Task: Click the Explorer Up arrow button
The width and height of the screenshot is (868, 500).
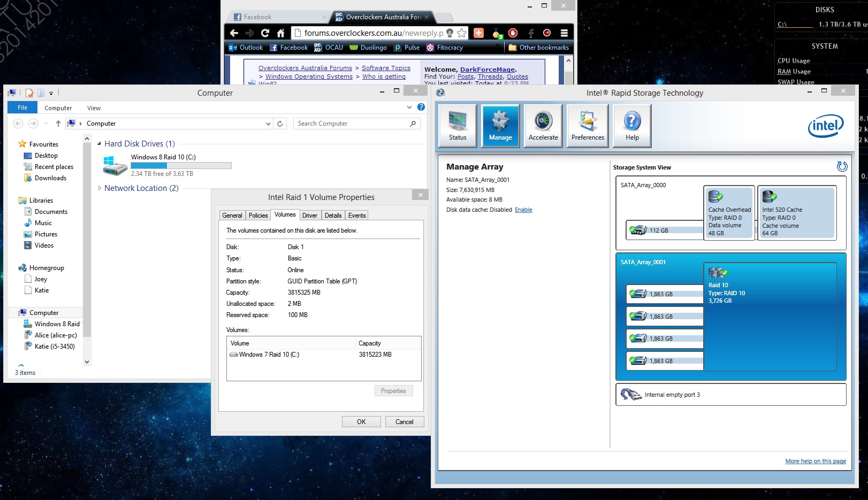Action: [x=58, y=124]
